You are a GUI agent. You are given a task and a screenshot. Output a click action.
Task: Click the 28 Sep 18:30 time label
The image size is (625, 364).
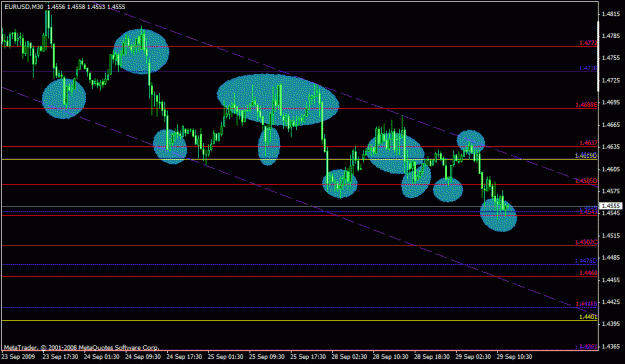click(432, 356)
